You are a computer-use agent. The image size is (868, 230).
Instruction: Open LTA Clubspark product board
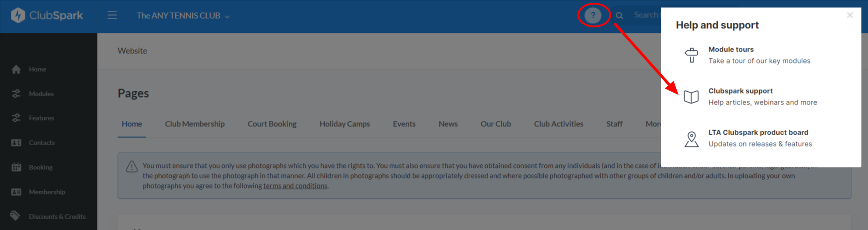point(761,138)
